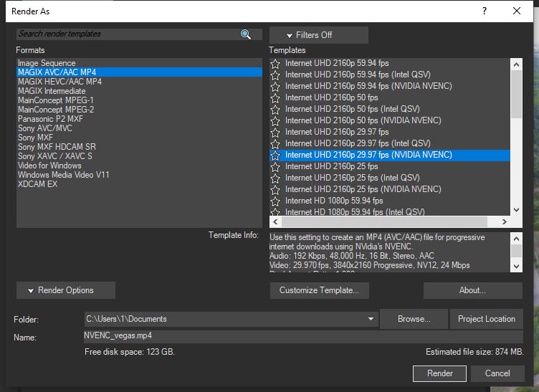Image resolution: width=539 pixels, height=392 pixels.
Task: Open the help question mark in title bar
Action: [485, 11]
